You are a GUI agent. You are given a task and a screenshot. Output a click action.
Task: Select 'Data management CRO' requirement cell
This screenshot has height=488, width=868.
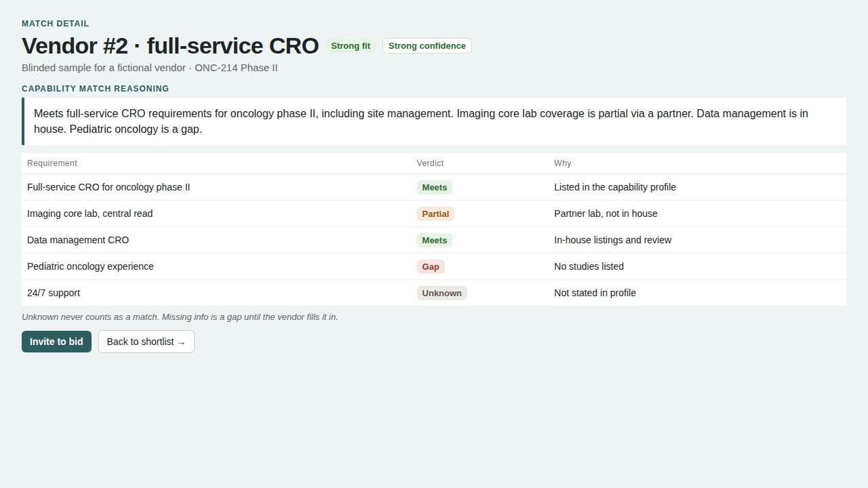point(217,240)
